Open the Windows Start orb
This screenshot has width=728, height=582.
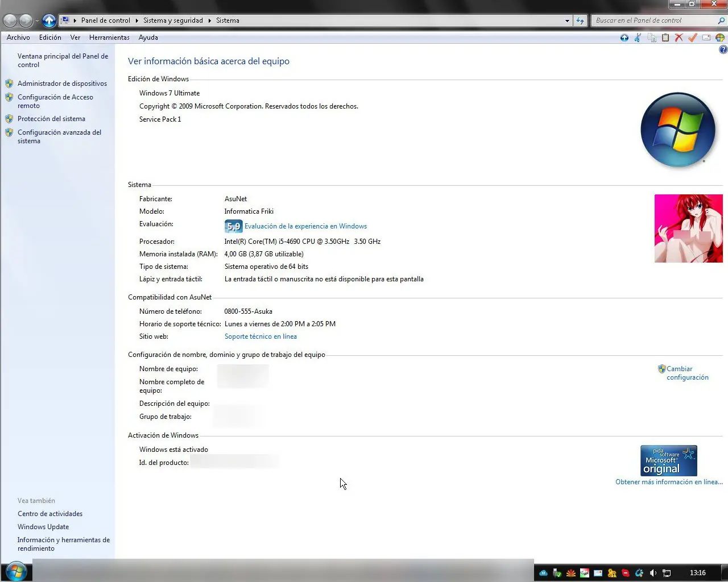(16, 571)
